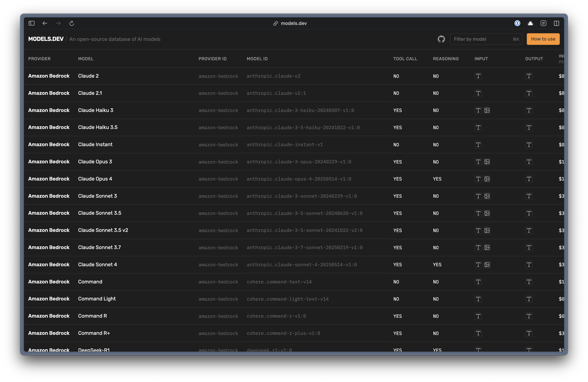Select model ID anthropic.claude-v2
The image size is (588, 382).
pos(274,76)
